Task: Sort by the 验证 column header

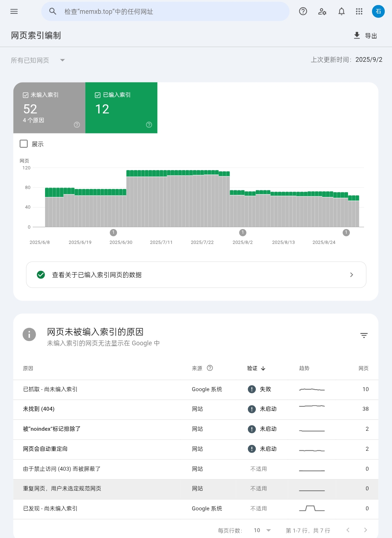Action: [256, 368]
